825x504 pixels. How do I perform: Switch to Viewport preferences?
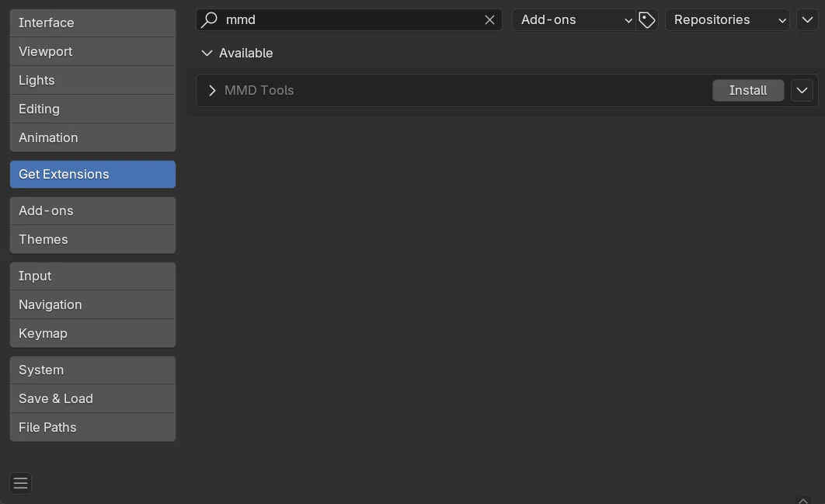pyautogui.click(x=92, y=51)
